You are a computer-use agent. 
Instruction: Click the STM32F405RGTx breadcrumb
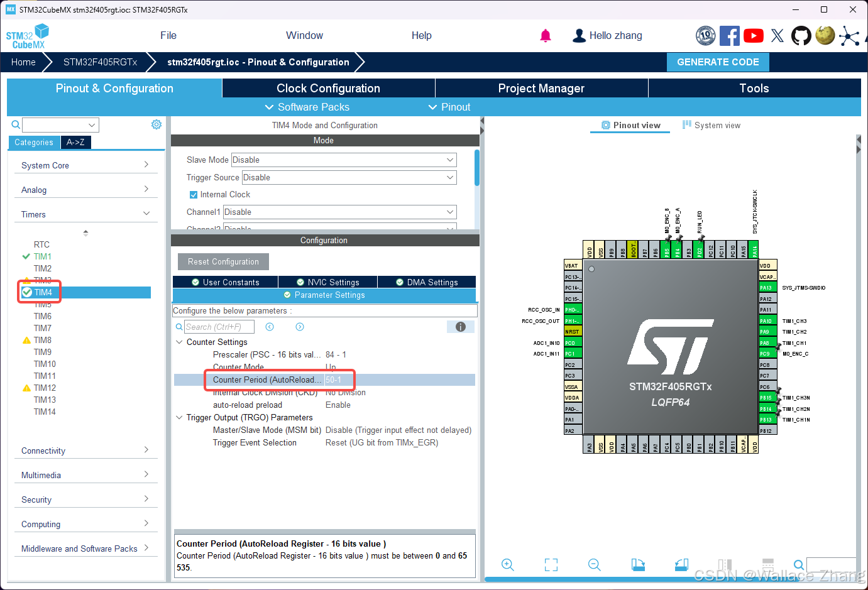click(x=100, y=62)
